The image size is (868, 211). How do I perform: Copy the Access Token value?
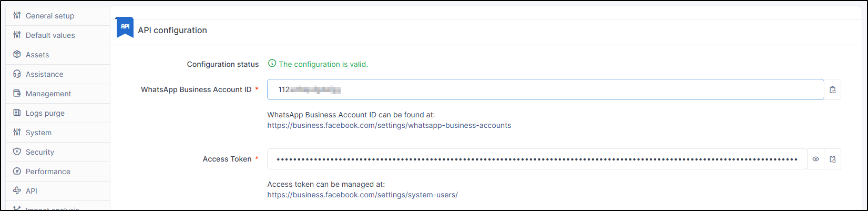(833, 159)
